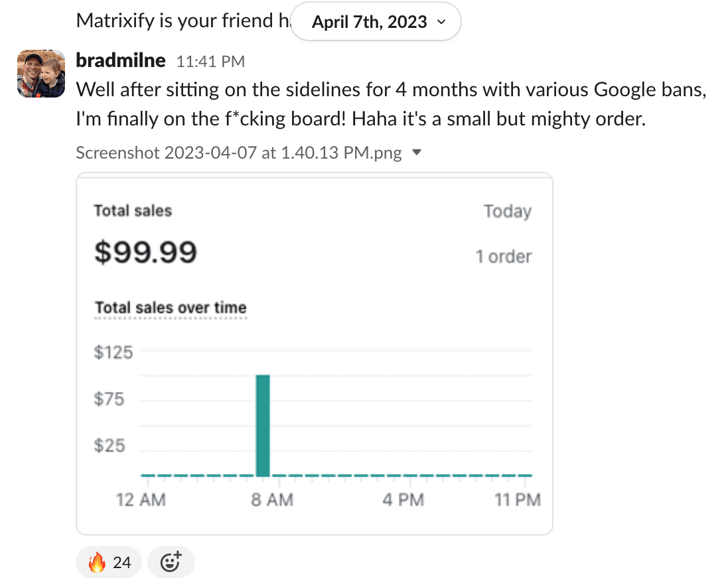This screenshot has height=588, width=726.
Task: Click the 11 PM label on the chart axis
Action: [518, 500]
